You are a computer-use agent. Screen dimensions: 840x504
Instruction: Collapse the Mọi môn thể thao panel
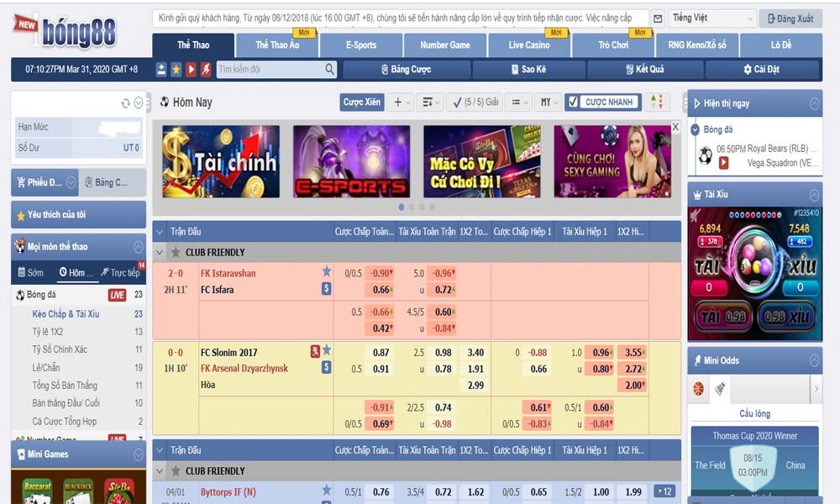click(x=138, y=247)
